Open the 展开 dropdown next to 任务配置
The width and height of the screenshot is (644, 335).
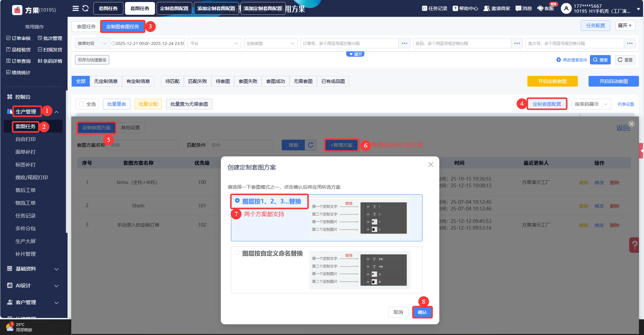point(626,26)
